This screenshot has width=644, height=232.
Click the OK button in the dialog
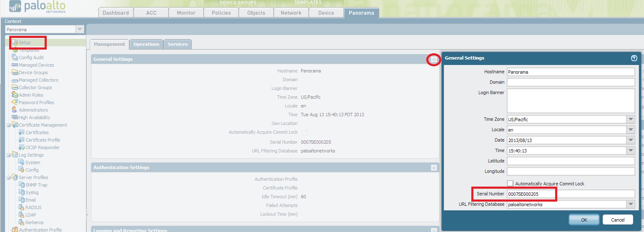pyautogui.click(x=584, y=220)
